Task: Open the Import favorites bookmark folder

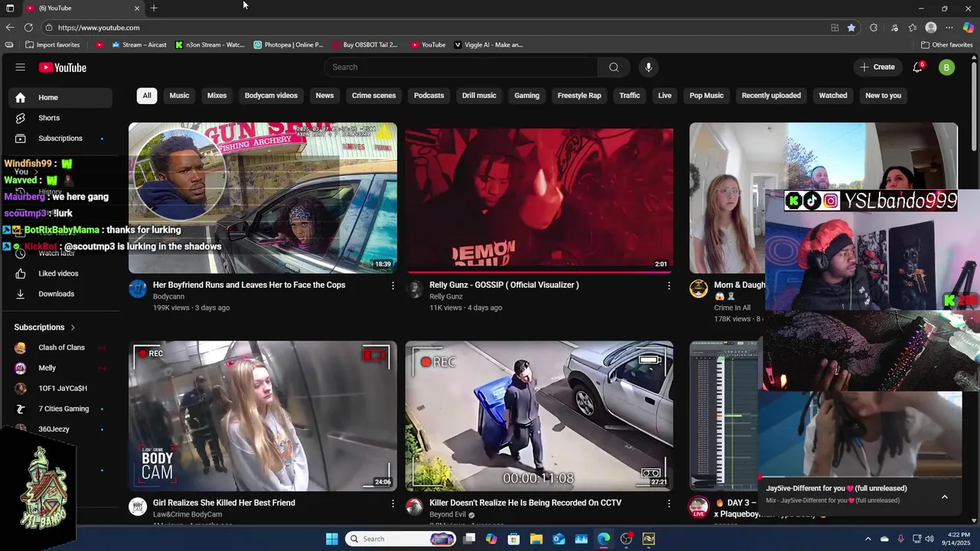Action: 52,44
